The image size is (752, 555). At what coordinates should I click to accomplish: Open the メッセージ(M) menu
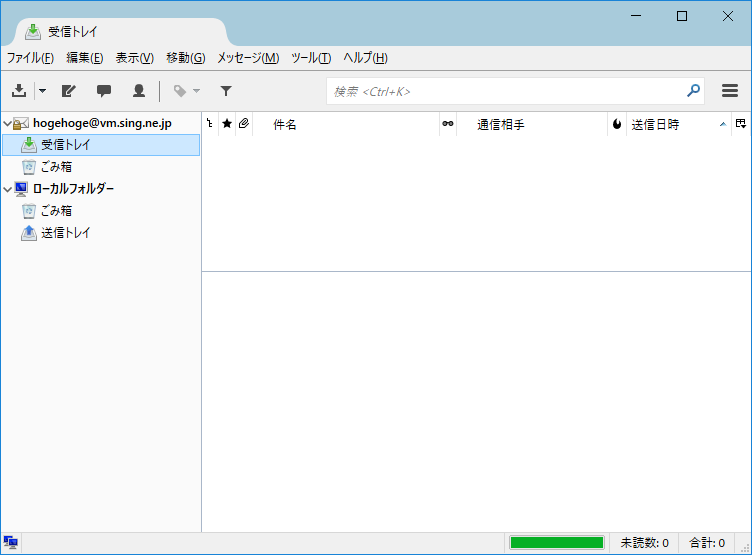click(248, 58)
